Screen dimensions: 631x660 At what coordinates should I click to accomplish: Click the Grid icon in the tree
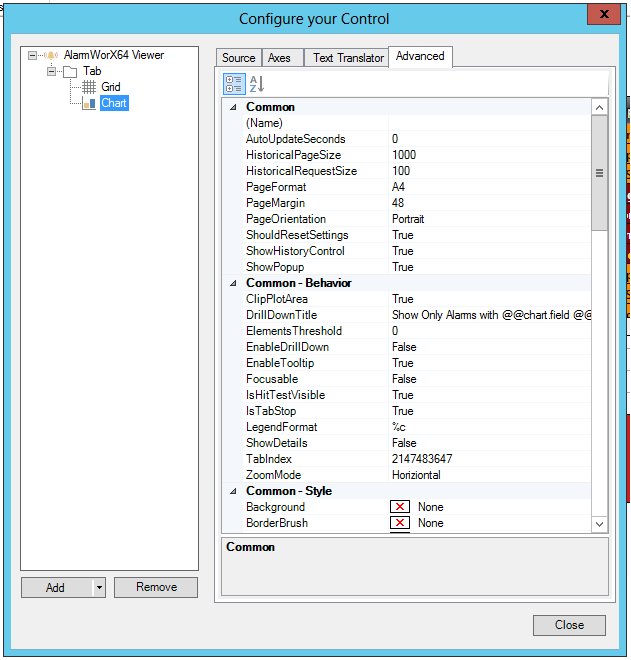(89, 87)
